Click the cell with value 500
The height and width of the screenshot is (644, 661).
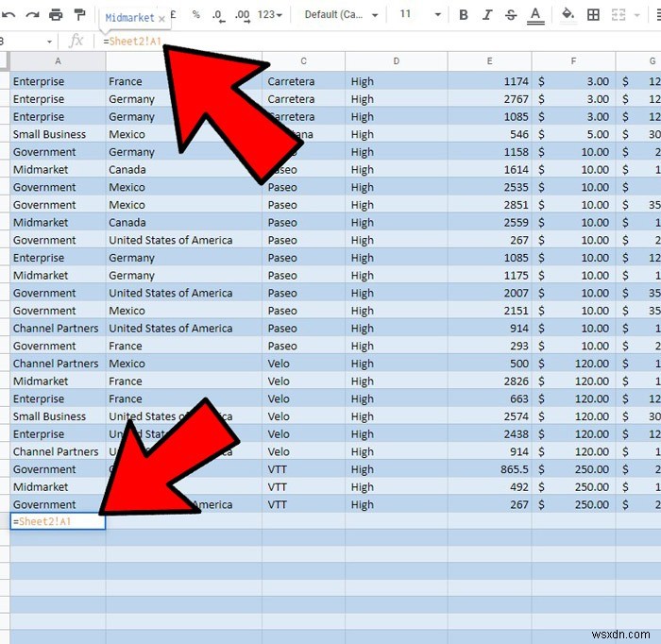tap(489, 364)
